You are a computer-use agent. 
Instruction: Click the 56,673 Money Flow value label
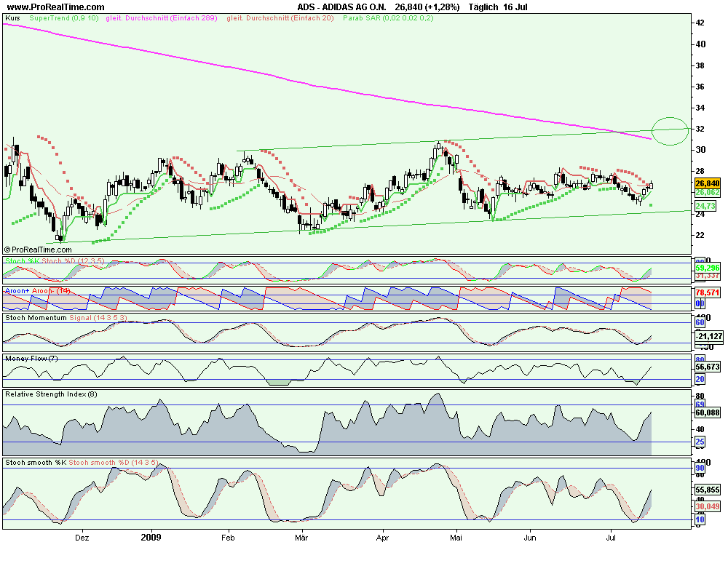pyautogui.click(x=706, y=367)
